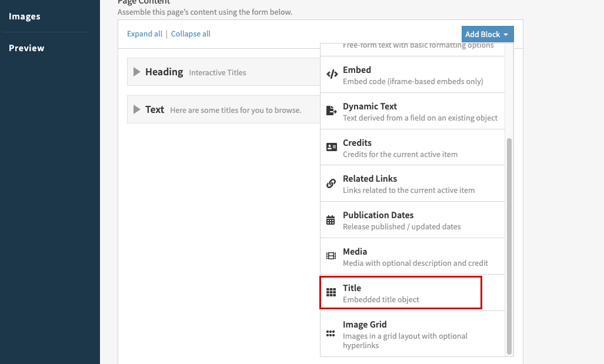Select the Embed code icon

coord(331,75)
